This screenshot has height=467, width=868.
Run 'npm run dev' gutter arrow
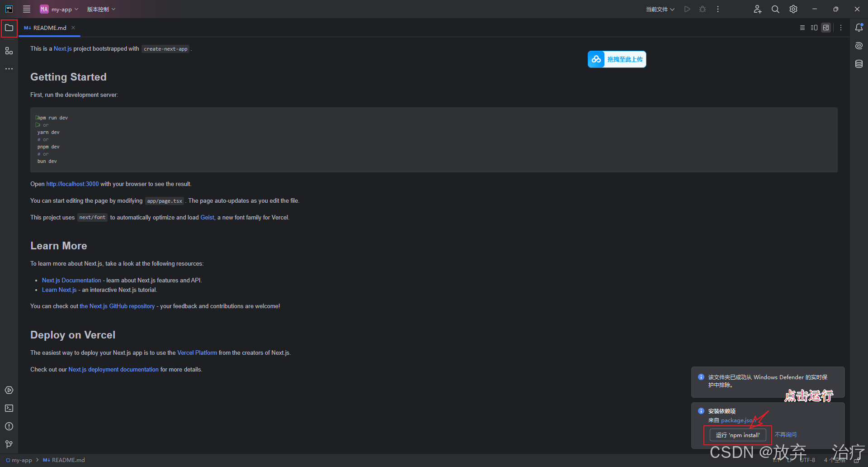[38, 118]
